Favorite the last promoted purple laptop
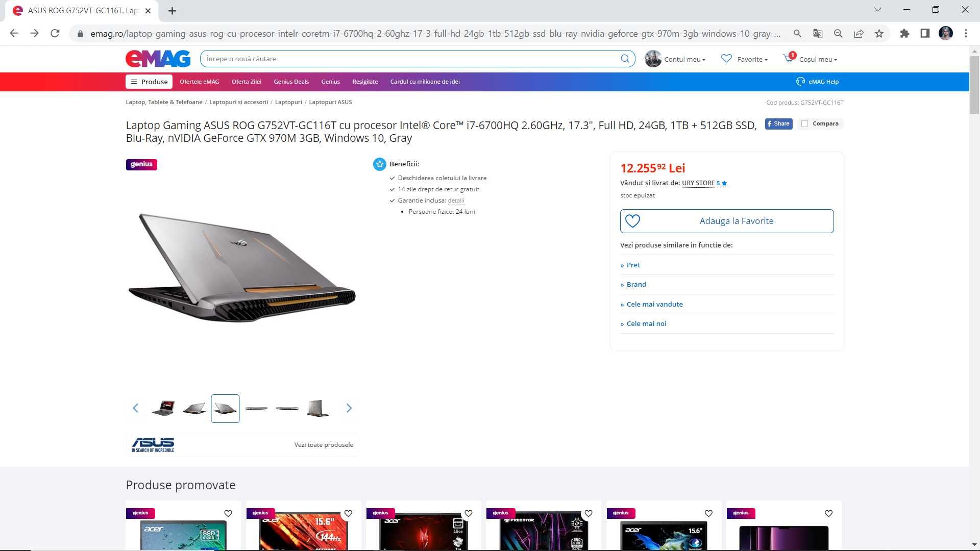Image resolution: width=980 pixels, height=551 pixels. click(x=828, y=513)
